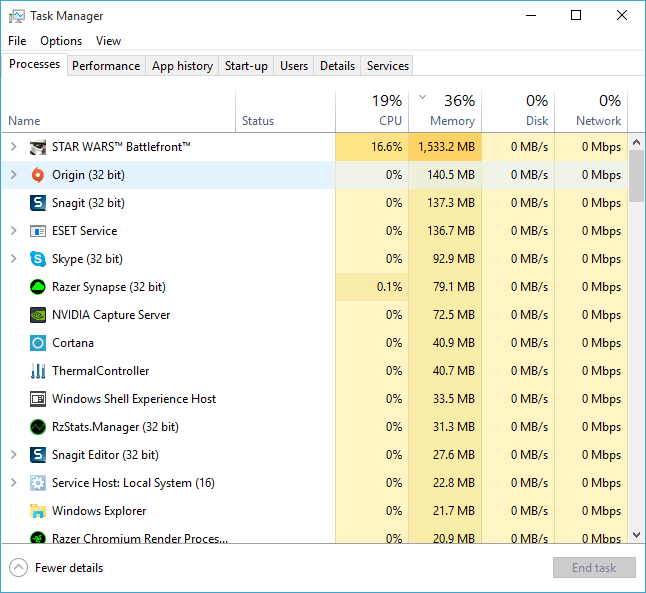Viewport: 646px width, 593px height.
Task: Switch to the Details tab
Action: coord(337,66)
